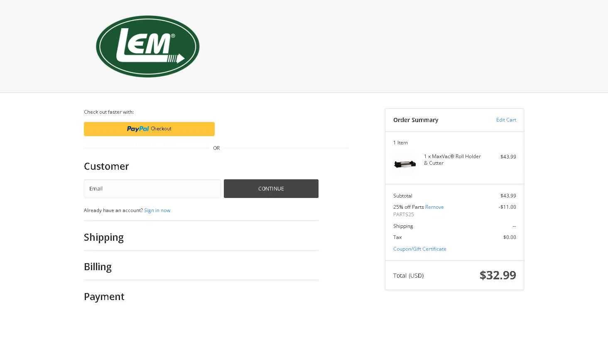608x364 pixels.
Task: Click the LEM logo
Action: pos(147,46)
